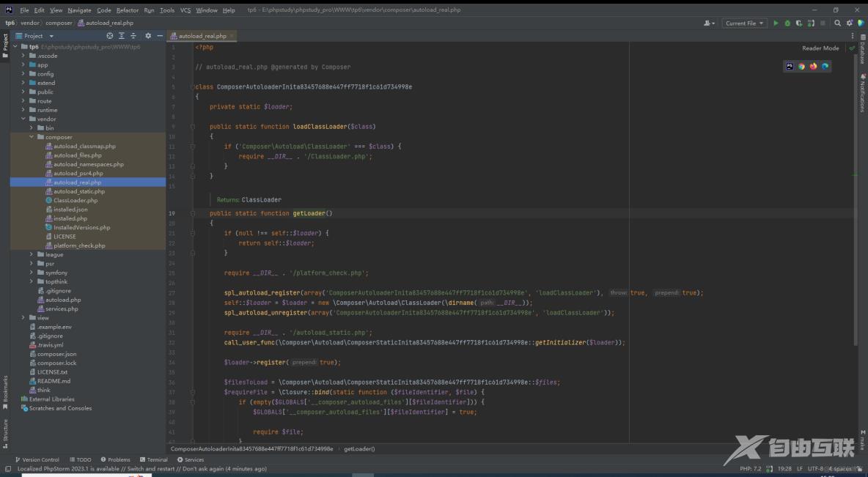868x477 pixels.
Task: Collapse the composer folder
Action: (x=32, y=137)
